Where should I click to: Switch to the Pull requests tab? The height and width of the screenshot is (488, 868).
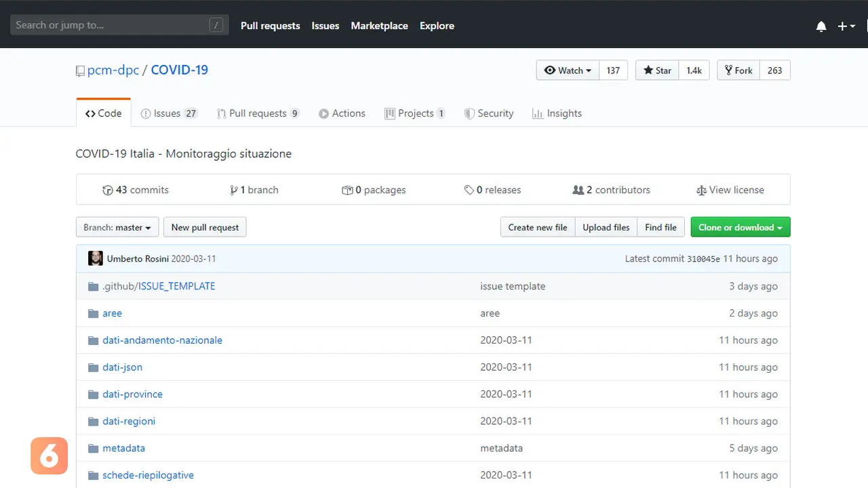pyautogui.click(x=258, y=113)
